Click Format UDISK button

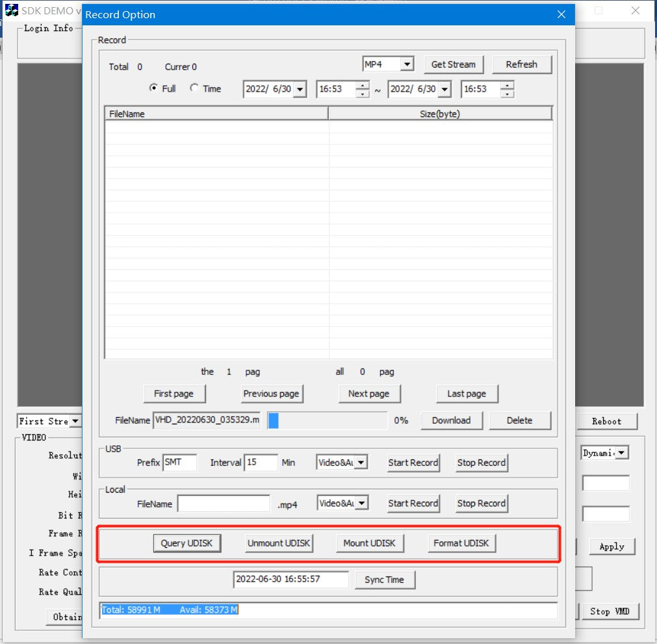(461, 543)
